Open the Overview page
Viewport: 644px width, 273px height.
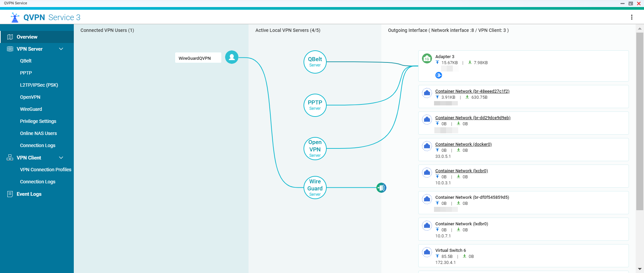[x=27, y=37]
